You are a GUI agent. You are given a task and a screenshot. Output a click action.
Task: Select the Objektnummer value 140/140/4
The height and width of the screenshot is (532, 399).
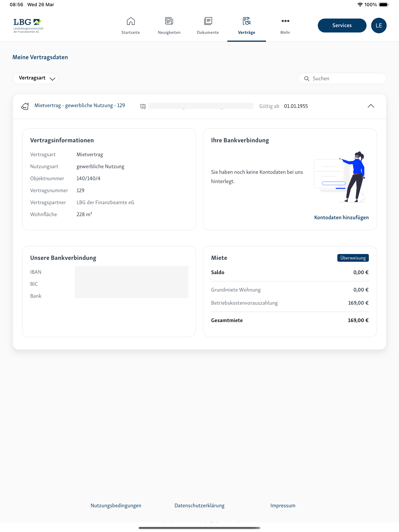tap(88, 178)
